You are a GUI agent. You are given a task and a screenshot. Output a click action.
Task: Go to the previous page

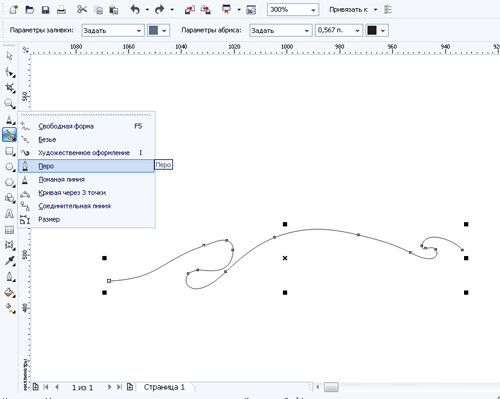point(57,387)
